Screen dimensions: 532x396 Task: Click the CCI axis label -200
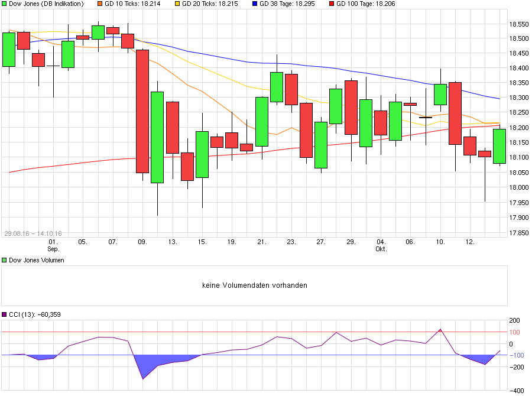pyautogui.click(x=517, y=367)
